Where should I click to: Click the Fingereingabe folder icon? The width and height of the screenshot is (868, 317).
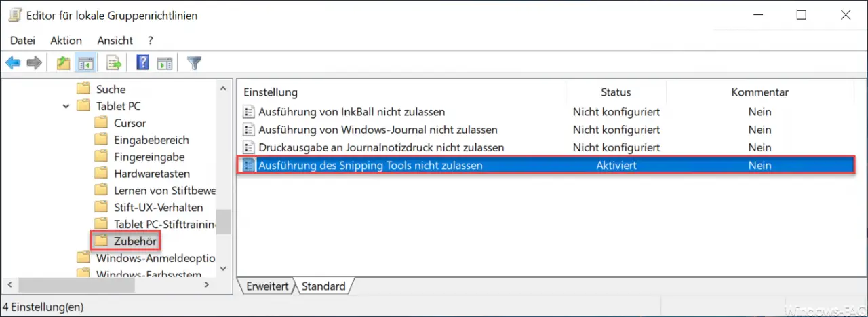pos(101,157)
